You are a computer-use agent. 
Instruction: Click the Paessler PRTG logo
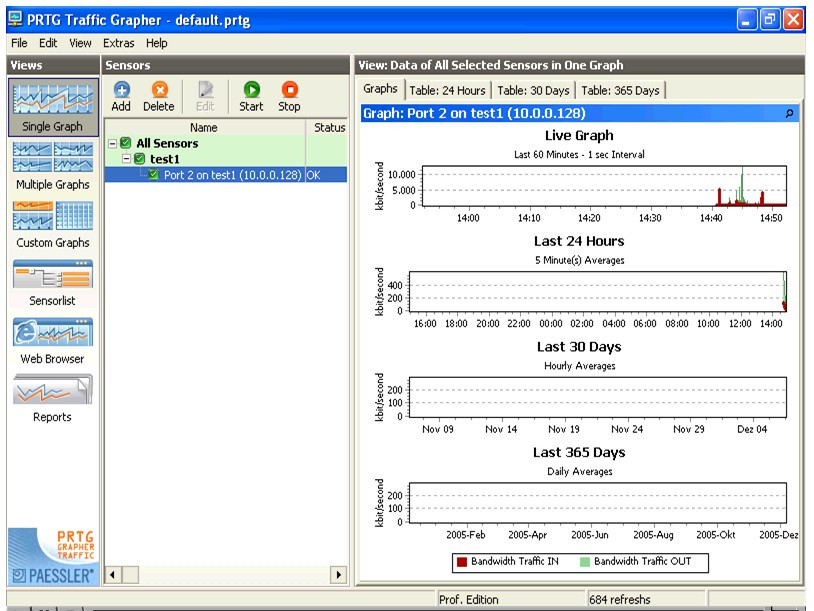[x=53, y=556]
